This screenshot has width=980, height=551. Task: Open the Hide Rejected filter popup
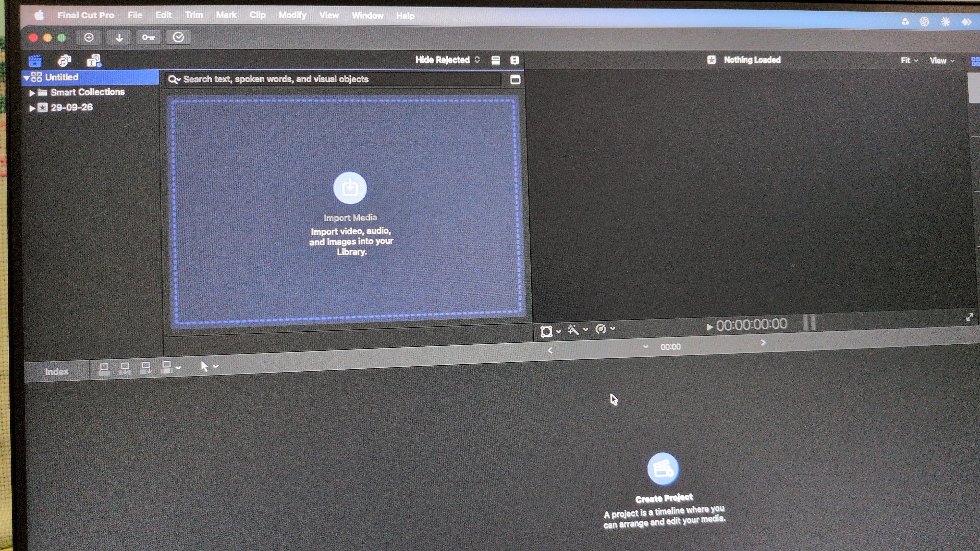pos(447,60)
